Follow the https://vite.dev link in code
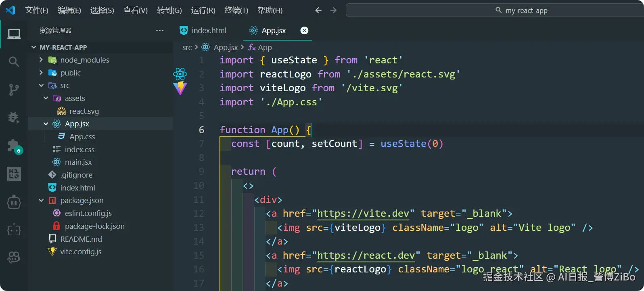The image size is (644, 291). [x=363, y=214]
